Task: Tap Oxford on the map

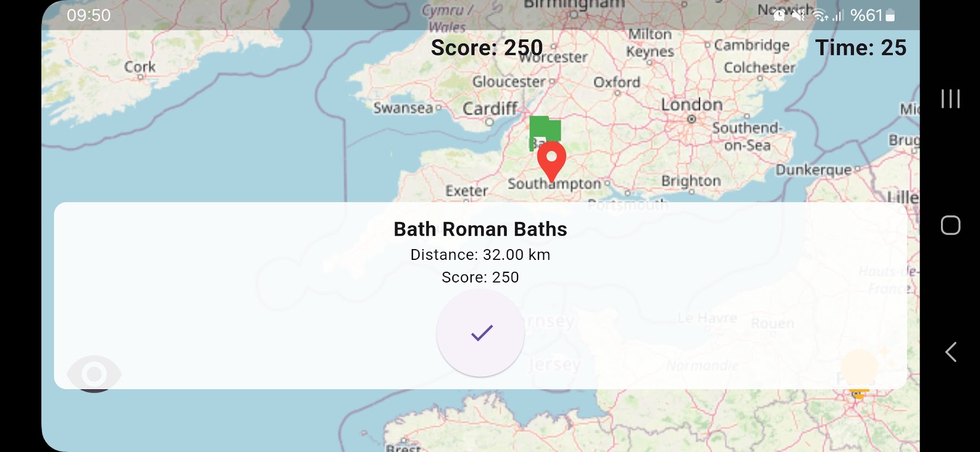Action: (616, 82)
